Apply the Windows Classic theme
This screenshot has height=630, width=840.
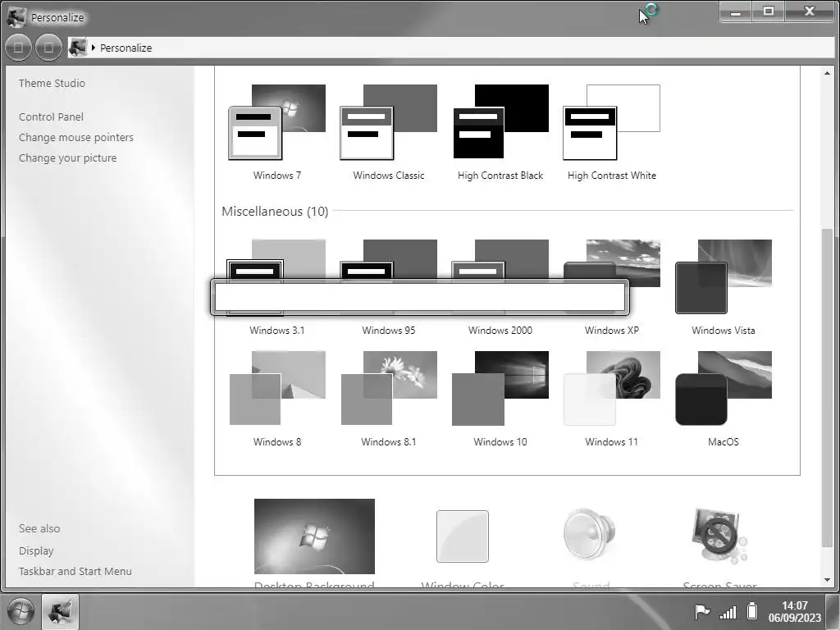(388, 132)
